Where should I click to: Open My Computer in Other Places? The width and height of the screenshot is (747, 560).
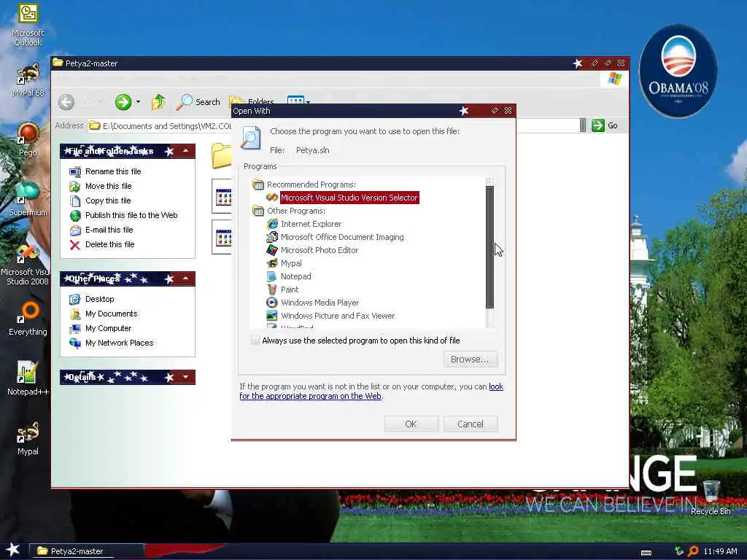click(108, 329)
